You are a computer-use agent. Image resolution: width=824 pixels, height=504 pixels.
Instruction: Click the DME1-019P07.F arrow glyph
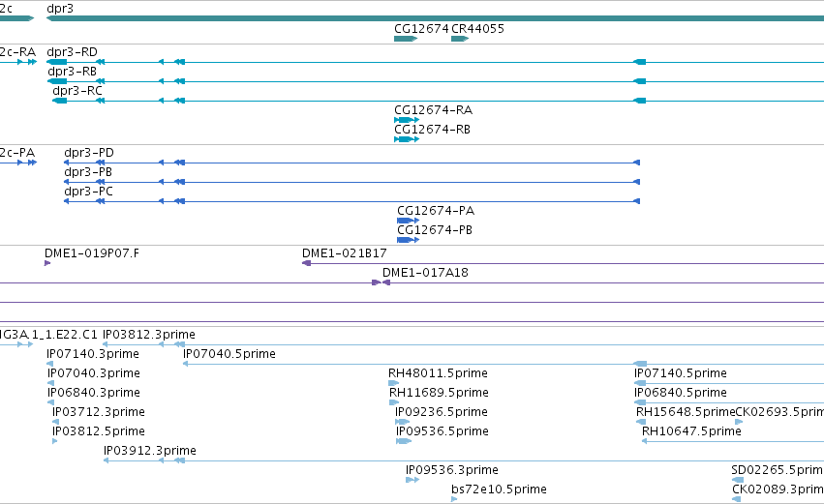click(47, 263)
